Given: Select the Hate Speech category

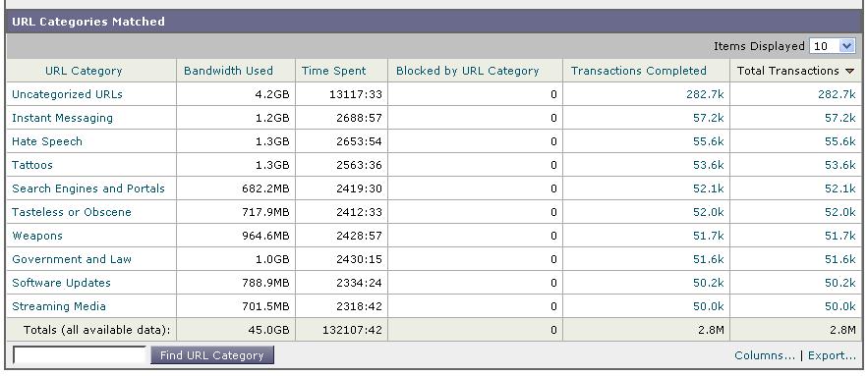Looking at the screenshot, I should 47,141.
